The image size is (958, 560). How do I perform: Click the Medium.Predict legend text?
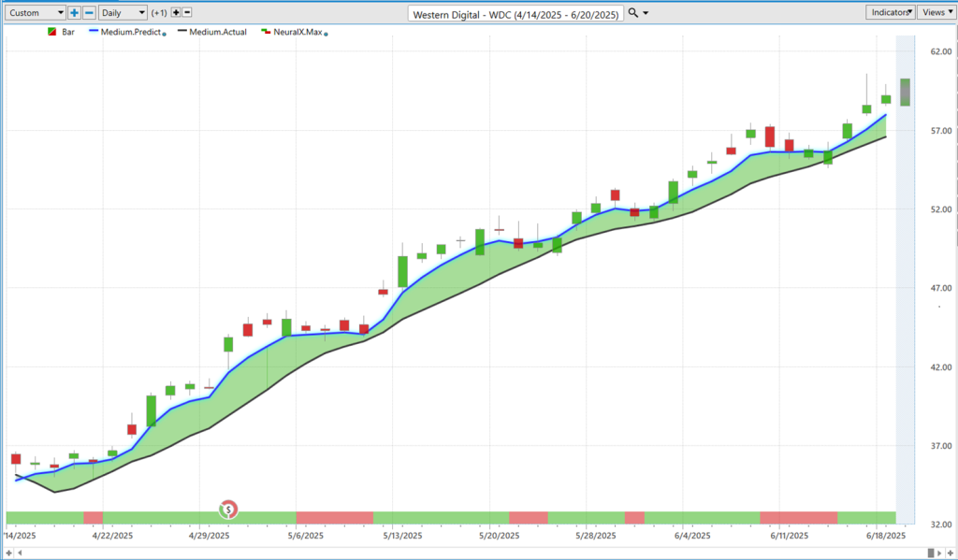click(x=131, y=32)
